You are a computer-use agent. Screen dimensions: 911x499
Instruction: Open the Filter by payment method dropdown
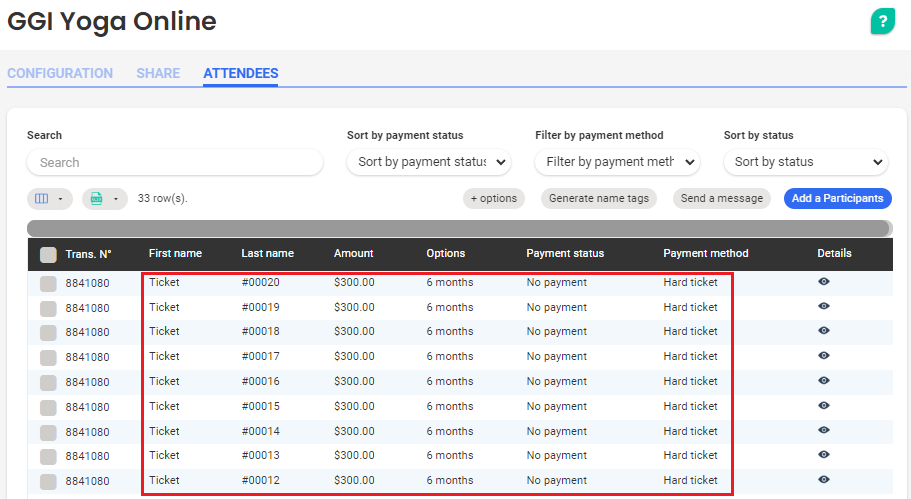click(617, 162)
